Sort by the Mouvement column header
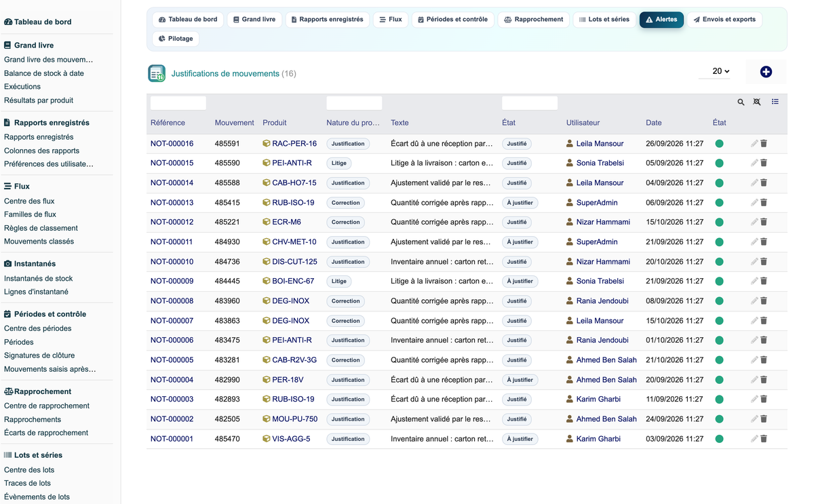The height and width of the screenshot is (504, 814). (x=235, y=123)
